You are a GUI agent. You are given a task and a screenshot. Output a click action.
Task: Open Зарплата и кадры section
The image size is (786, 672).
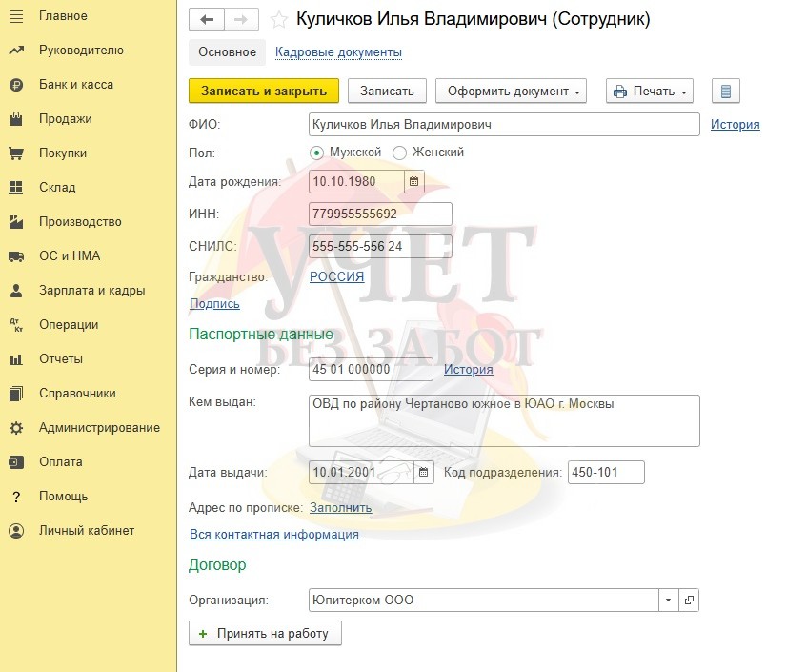click(x=91, y=291)
